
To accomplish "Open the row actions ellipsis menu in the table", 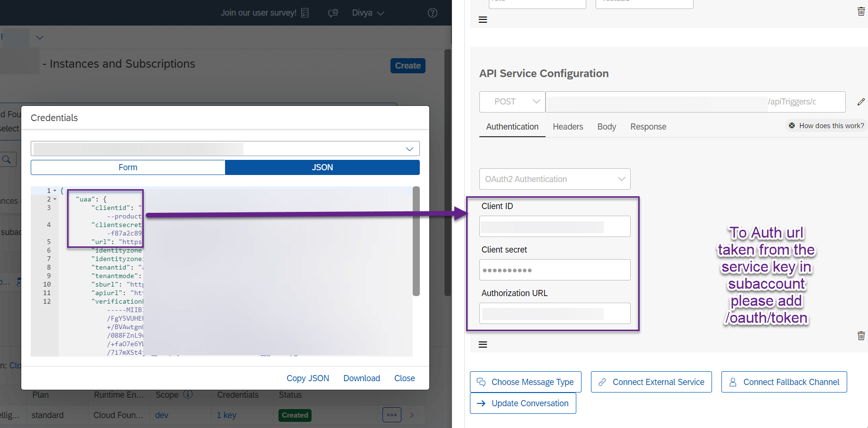I will pyautogui.click(x=392, y=415).
